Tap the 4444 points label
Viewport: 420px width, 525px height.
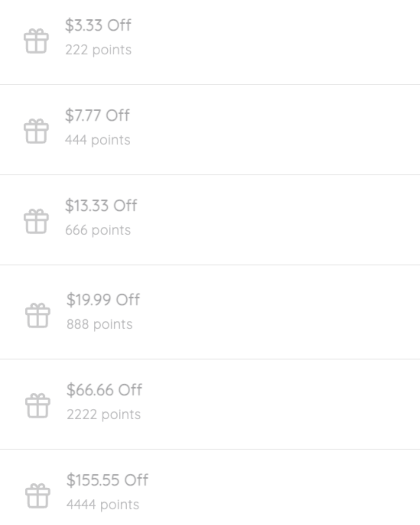click(x=103, y=505)
